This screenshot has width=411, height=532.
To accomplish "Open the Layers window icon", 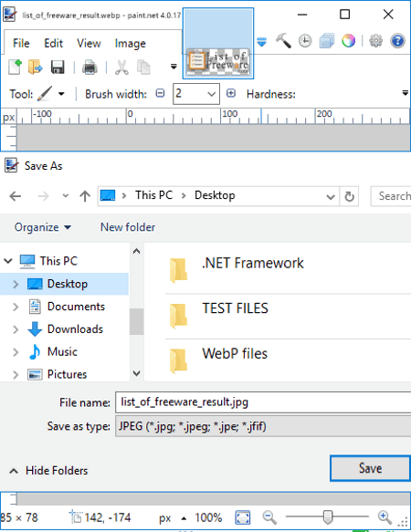I will (326, 41).
